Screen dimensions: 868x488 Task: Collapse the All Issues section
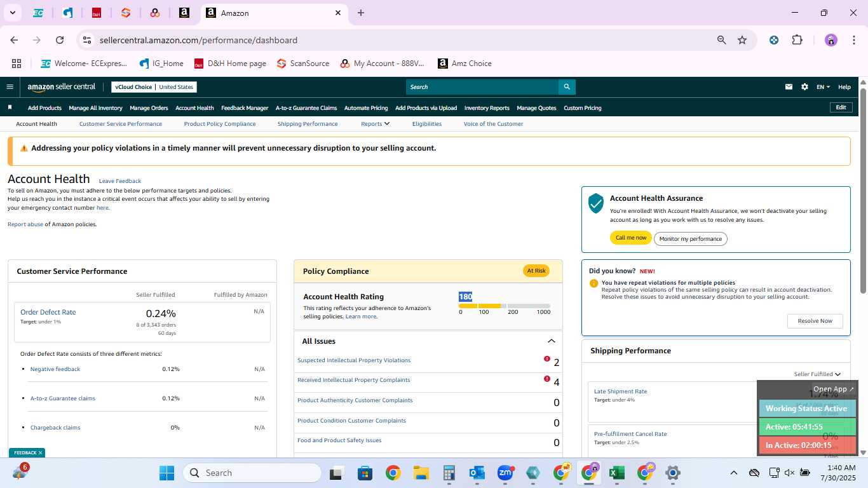click(551, 341)
